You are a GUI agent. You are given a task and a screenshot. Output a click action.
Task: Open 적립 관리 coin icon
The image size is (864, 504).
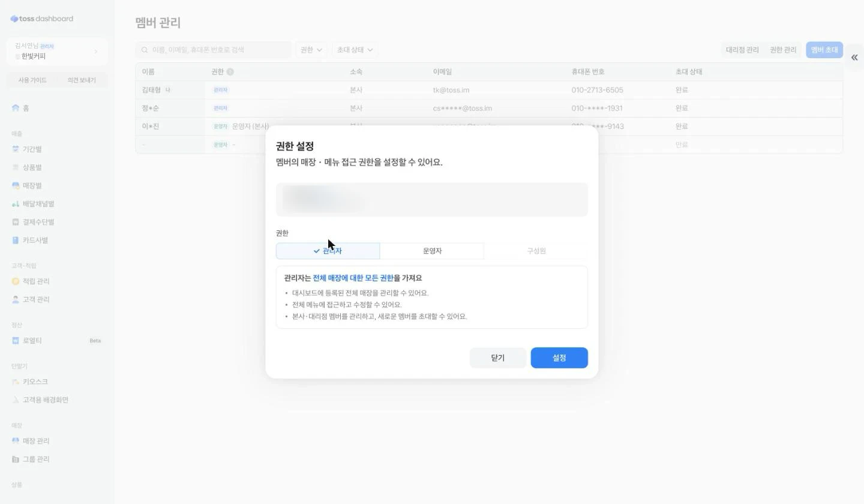16,281
